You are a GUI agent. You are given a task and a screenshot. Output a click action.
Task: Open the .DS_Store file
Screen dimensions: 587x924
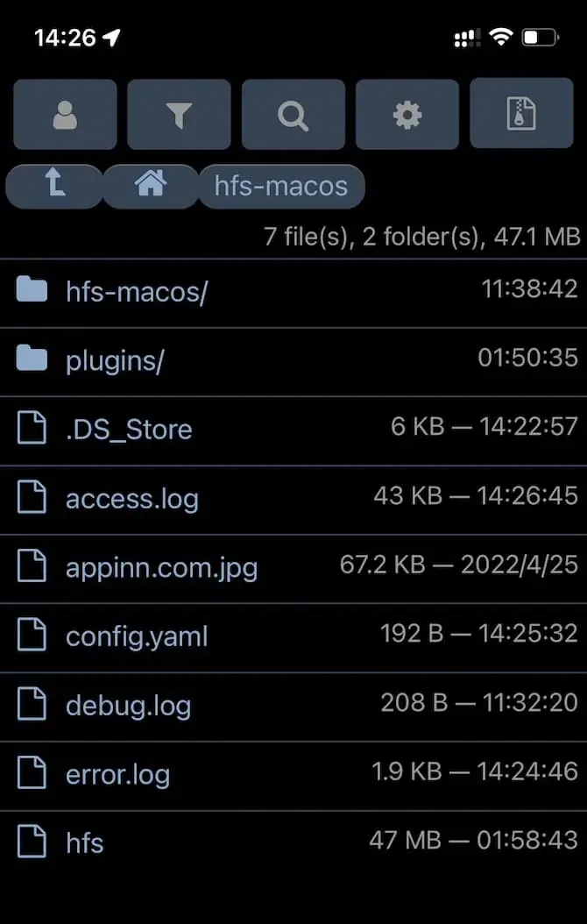click(129, 429)
